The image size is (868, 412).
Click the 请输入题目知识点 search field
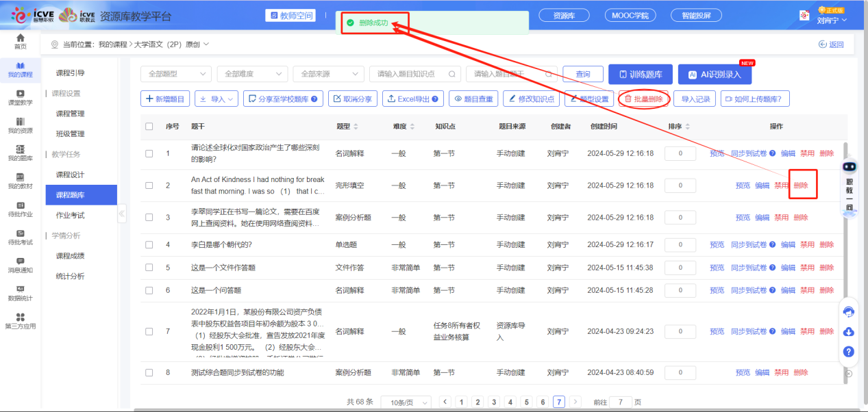410,74
